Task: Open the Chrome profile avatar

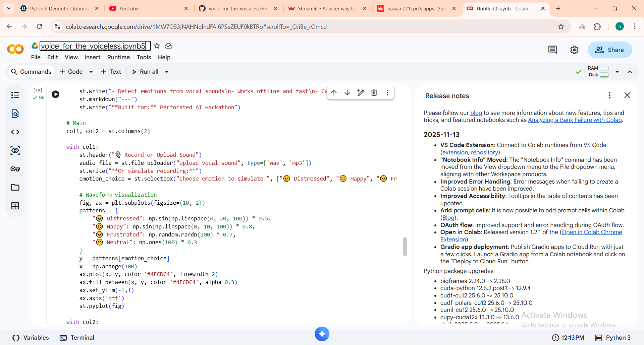Action: coord(620,26)
